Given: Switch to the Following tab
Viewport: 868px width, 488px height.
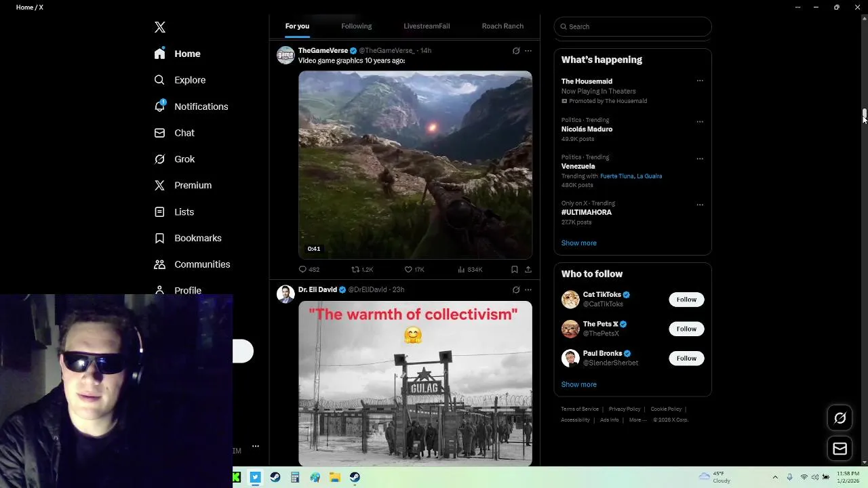Looking at the screenshot, I should (357, 26).
